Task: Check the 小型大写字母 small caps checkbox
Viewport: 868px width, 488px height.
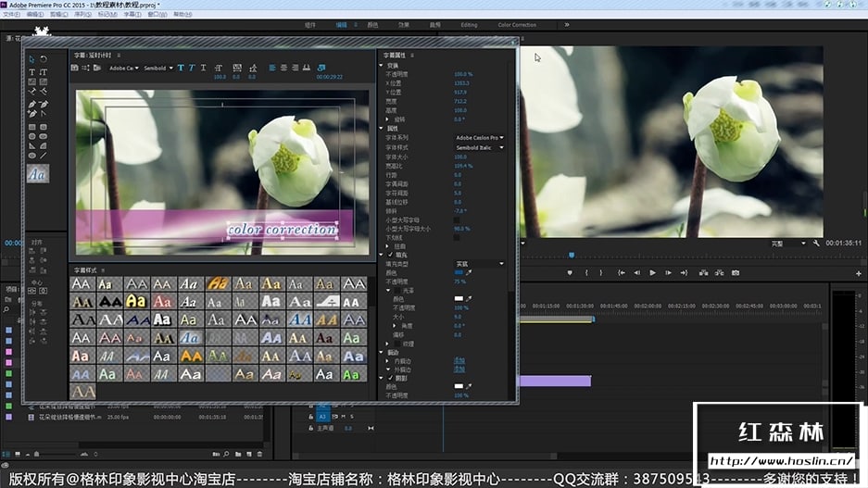Action: (x=457, y=220)
